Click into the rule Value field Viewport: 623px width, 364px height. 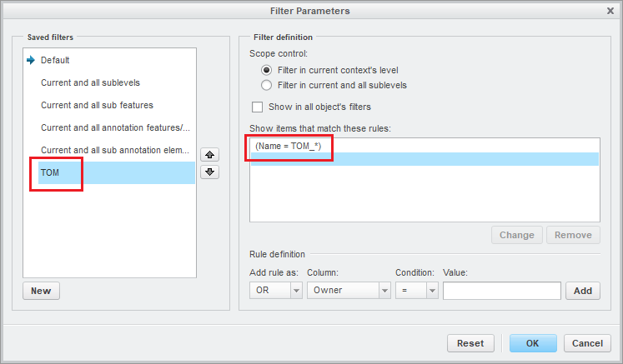point(501,291)
